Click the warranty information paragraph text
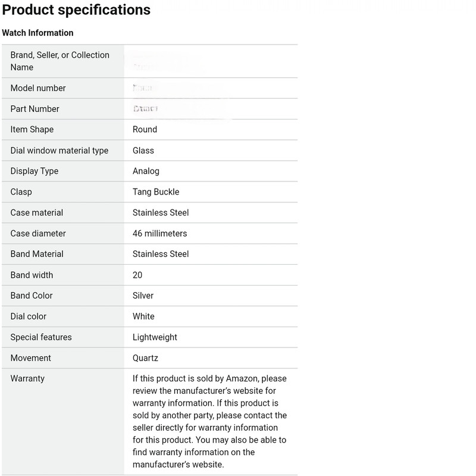 [209, 421]
